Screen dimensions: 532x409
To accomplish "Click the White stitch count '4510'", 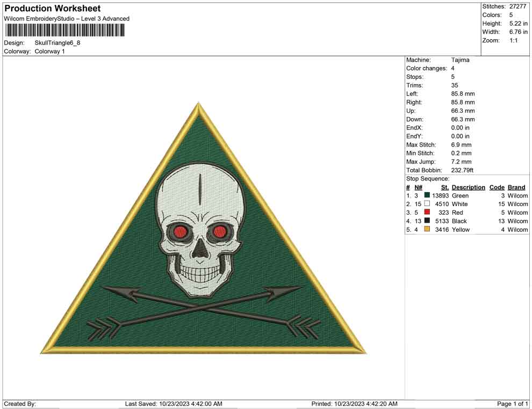I will point(442,204).
